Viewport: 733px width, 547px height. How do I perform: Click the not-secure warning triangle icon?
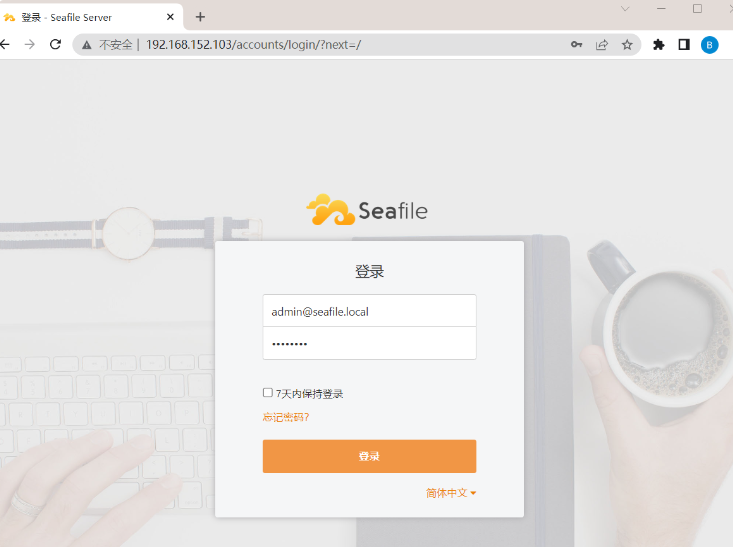tap(86, 45)
